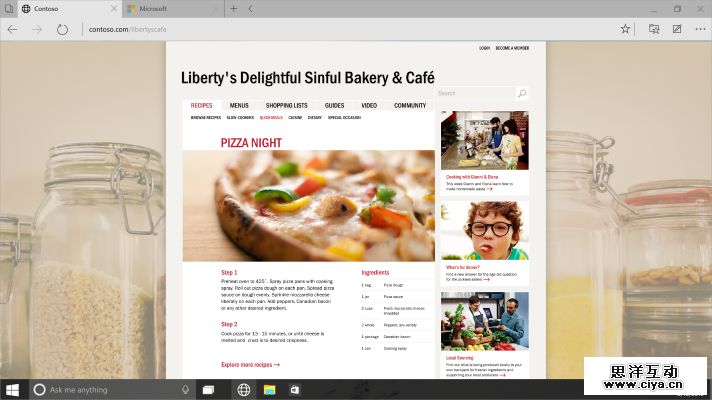Image resolution: width=712 pixels, height=400 pixels.
Task: Click the Ingredients heading
Action: point(375,272)
